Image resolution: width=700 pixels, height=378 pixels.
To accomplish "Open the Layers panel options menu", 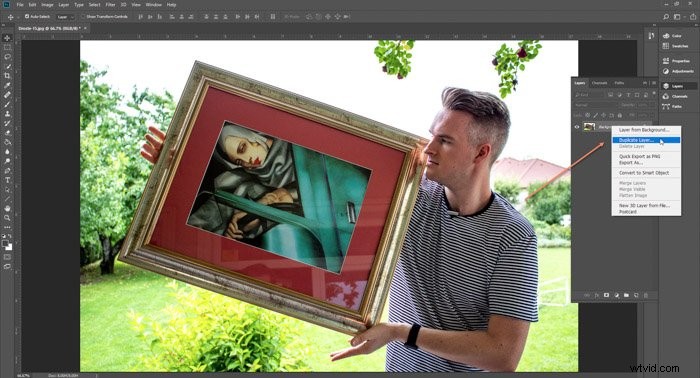I will click(x=653, y=83).
